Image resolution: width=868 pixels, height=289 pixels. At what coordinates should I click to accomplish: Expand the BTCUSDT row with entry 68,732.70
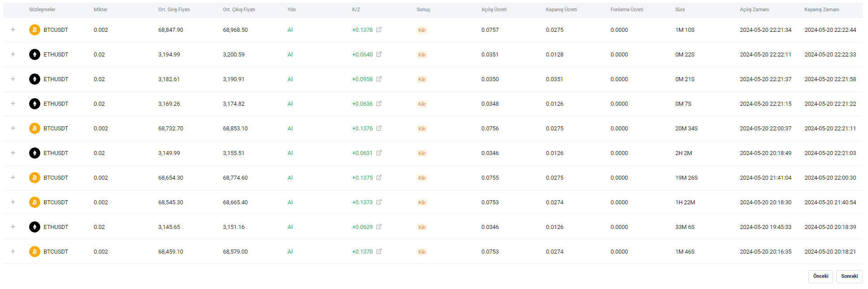pos(13,128)
